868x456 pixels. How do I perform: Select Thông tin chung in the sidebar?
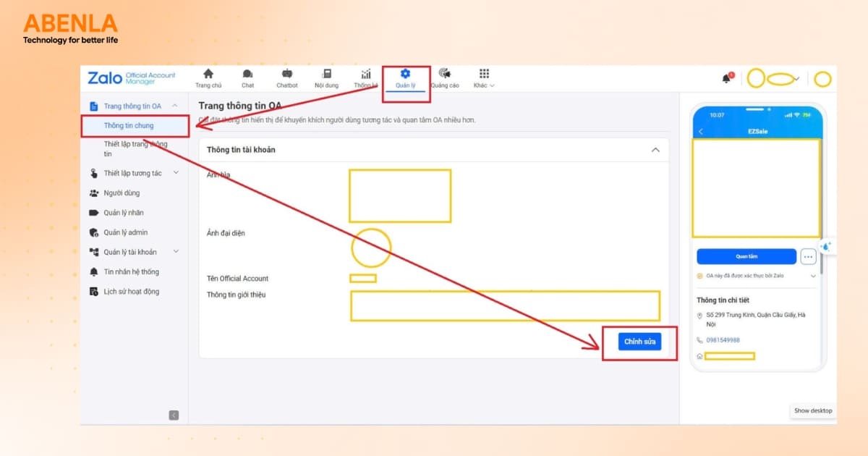129,126
